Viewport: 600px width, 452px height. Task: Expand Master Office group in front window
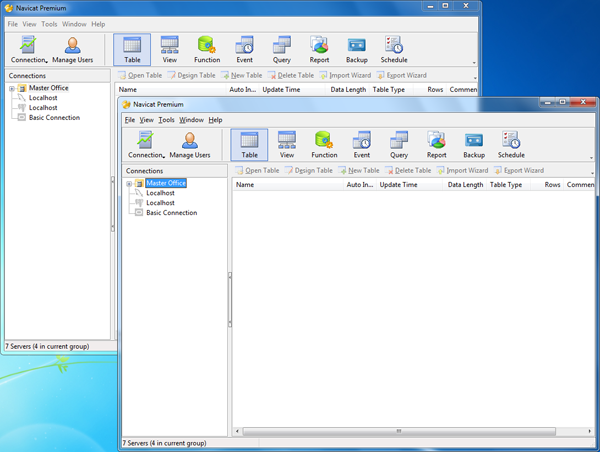pyautogui.click(x=129, y=184)
